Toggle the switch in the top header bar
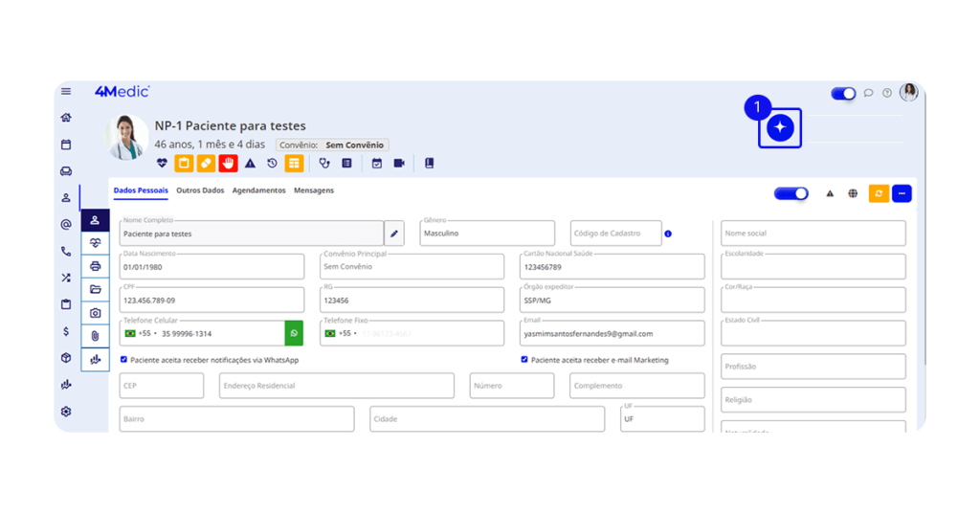Viewport: 980px width, 514px height. [843, 93]
